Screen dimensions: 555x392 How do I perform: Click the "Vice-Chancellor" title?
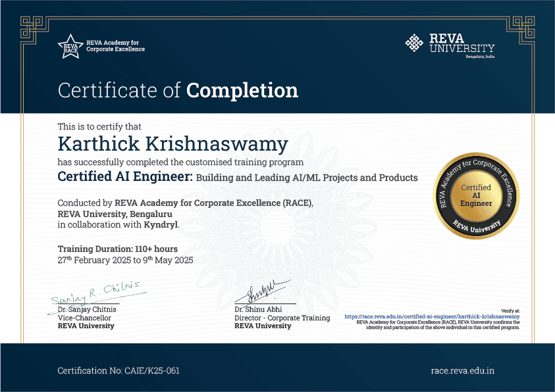pyautogui.click(x=84, y=318)
